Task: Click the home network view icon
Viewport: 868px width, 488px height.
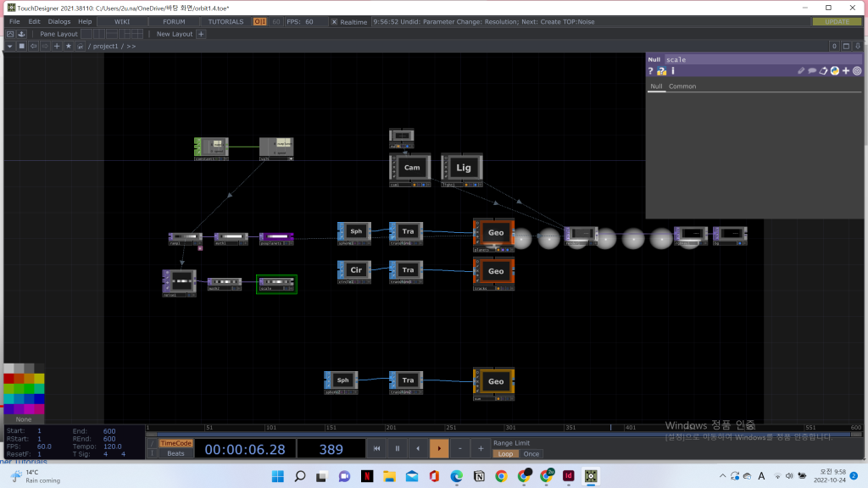Action: [x=81, y=46]
